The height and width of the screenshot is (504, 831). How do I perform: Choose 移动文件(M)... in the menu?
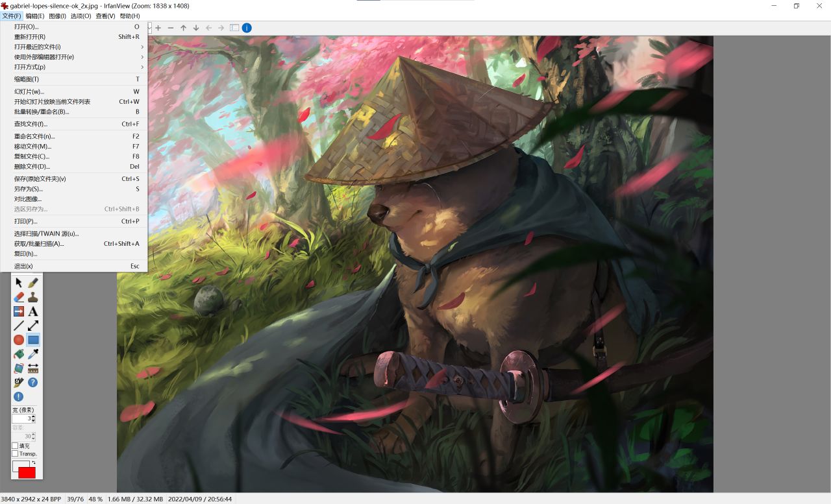(74, 147)
